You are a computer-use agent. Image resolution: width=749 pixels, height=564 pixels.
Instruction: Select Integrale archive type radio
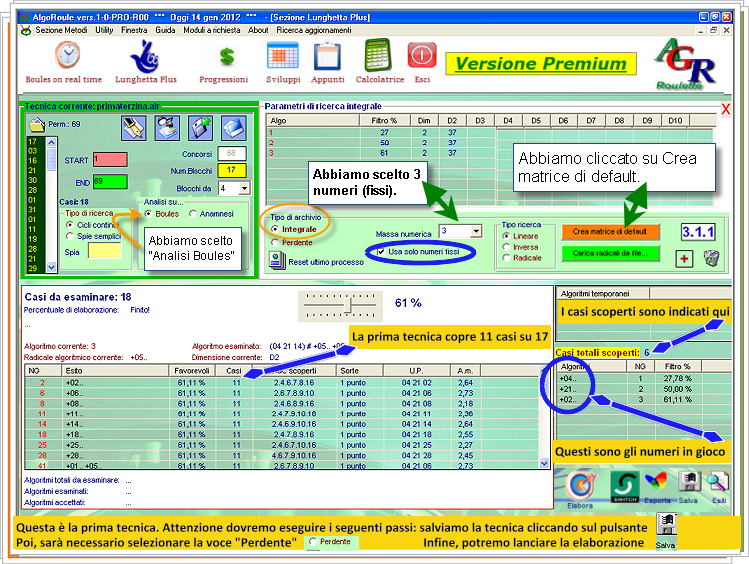(x=275, y=229)
